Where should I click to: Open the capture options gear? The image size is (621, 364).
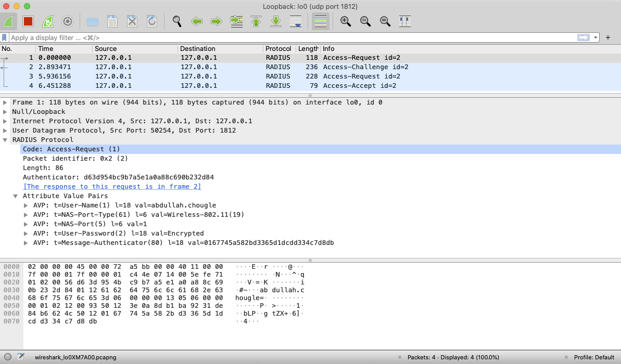(68, 21)
